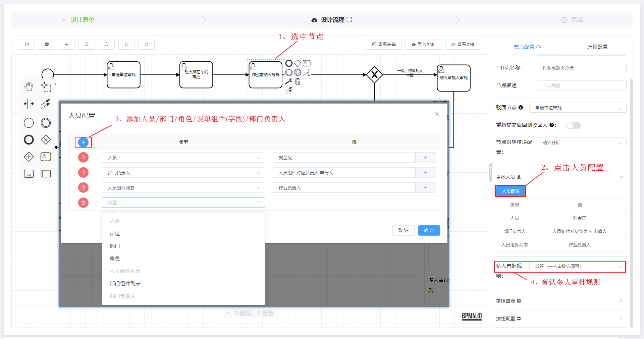Open the 节点对应模块配置 dropdown showing 动火分析
The height and width of the screenshot is (339, 644).
tap(581, 143)
